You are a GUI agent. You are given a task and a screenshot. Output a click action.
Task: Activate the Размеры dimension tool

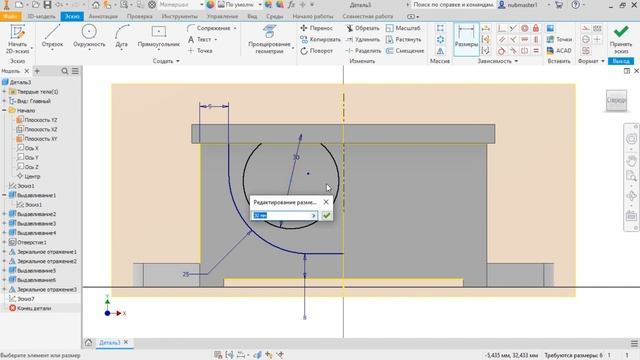pyautogui.click(x=466, y=39)
